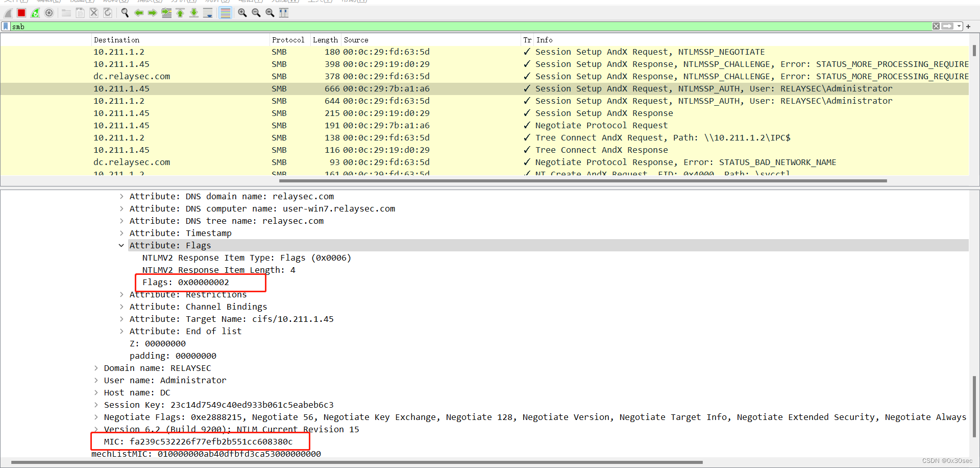Select mechListMIC value line
Viewport: 980px width, 468px height.
206,454
